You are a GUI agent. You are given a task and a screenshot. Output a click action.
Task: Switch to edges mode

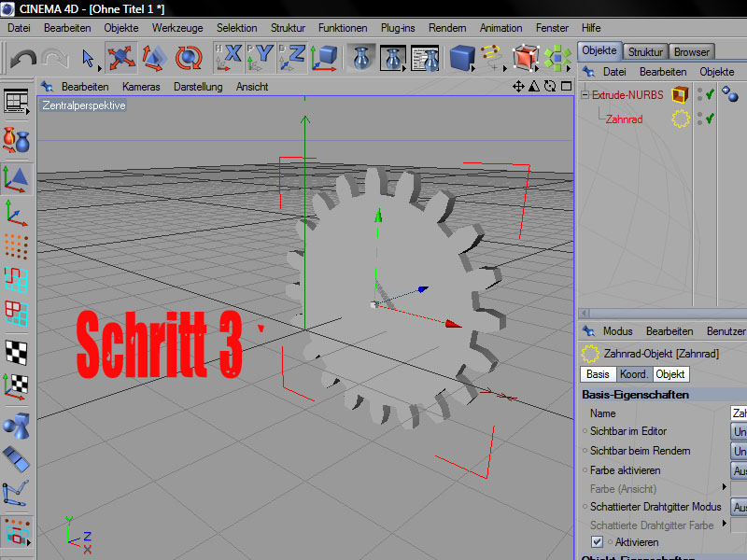click(x=16, y=279)
